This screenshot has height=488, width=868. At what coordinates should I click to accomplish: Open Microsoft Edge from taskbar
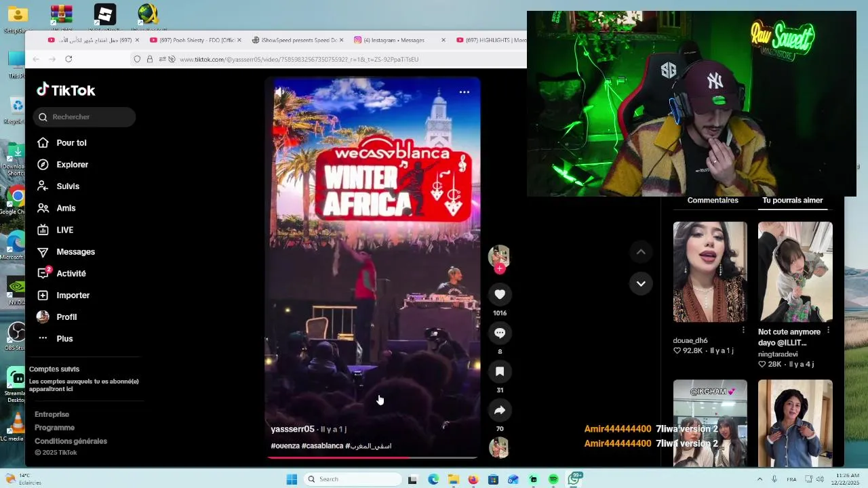(x=433, y=479)
